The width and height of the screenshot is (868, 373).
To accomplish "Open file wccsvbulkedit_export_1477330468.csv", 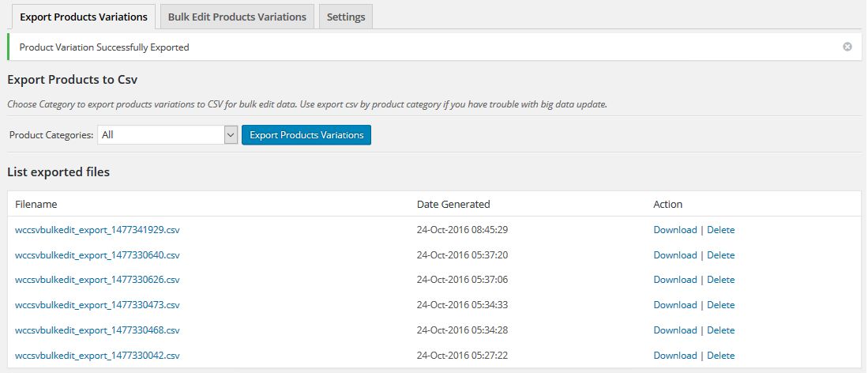I will click(97, 330).
